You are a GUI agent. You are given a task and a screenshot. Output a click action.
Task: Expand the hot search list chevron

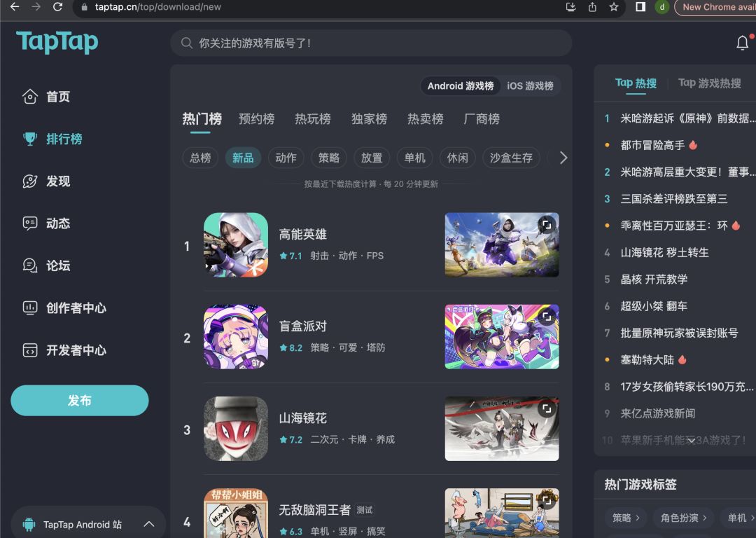coord(691,440)
